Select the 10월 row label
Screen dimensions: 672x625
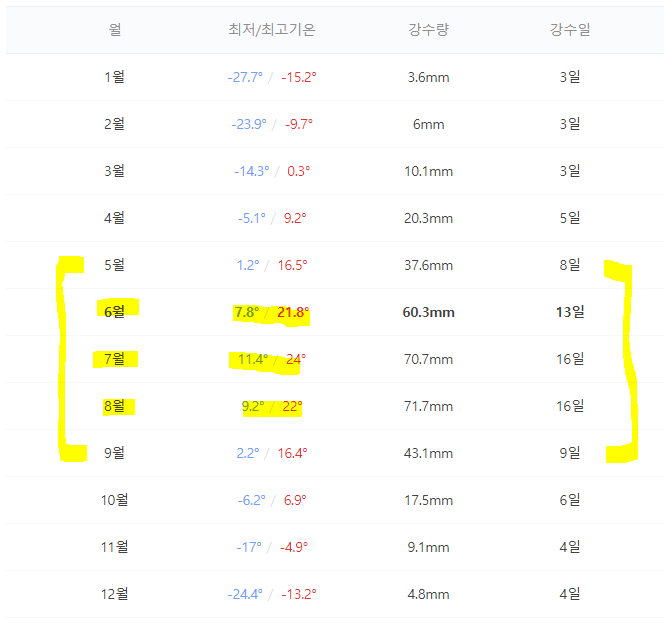pos(114,500)
